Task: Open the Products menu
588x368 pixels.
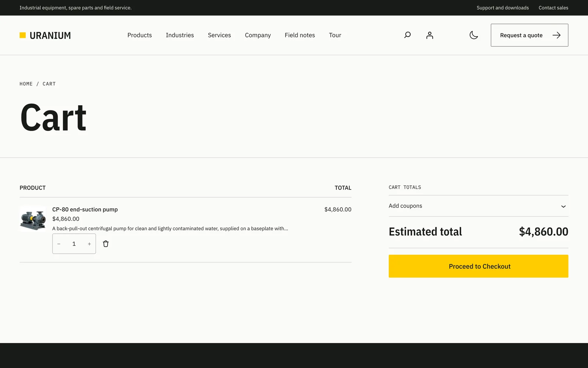Action: pos(140,35)
